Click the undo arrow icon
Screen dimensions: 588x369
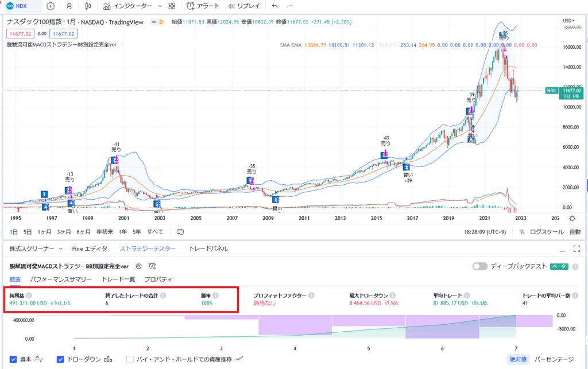[x=275, y=6]
